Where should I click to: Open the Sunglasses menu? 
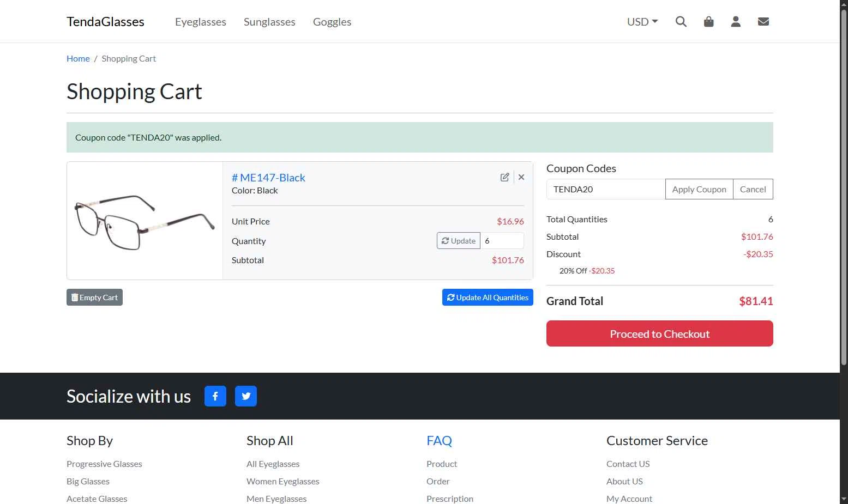point(269,22)
